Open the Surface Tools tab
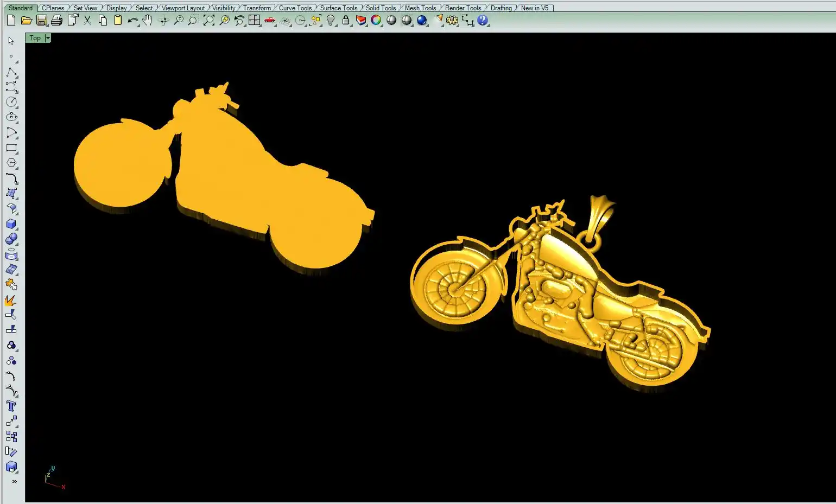 coord(339,8)
